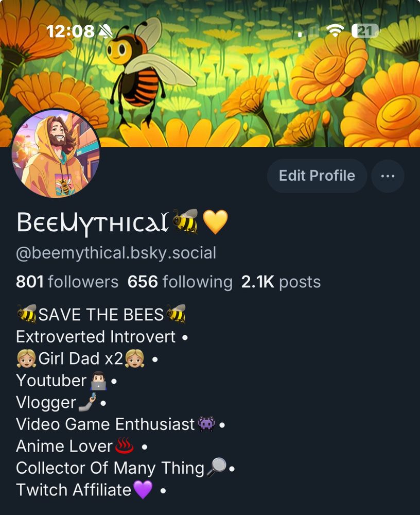Tap the yellow heart emoji beside name

pos(215,222)
